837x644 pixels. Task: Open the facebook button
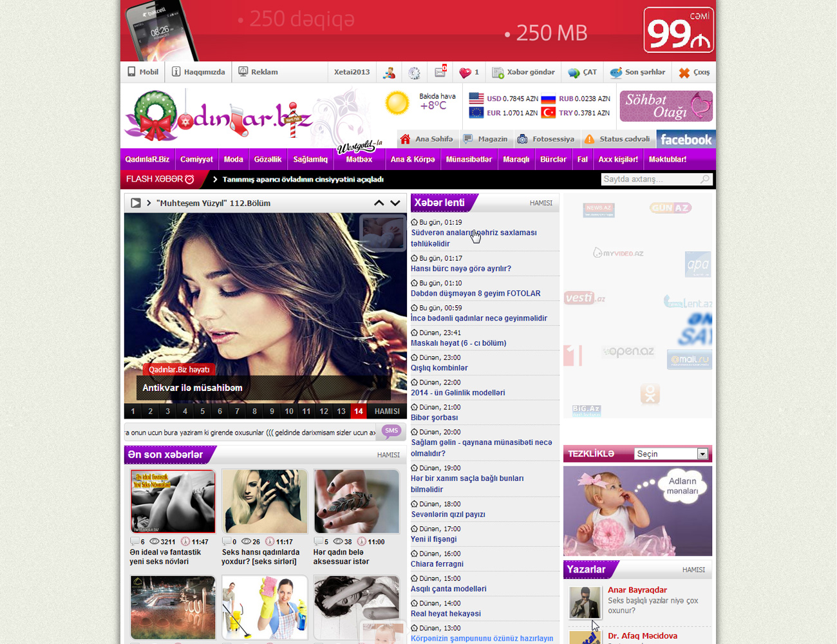(x=686, y=139)
